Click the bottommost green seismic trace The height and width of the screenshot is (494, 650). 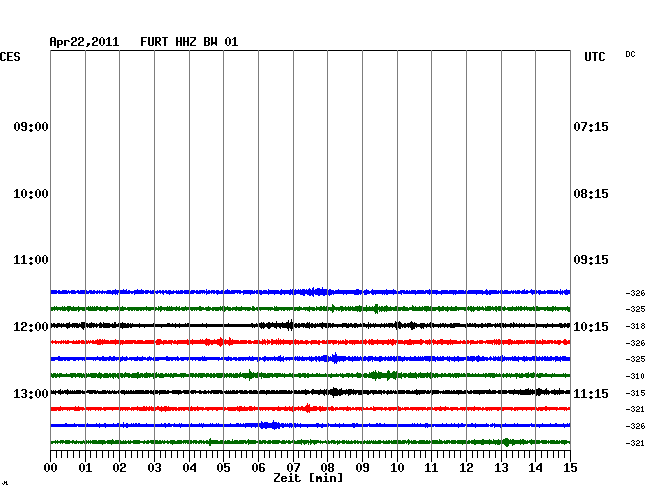[x=310, y=442]
